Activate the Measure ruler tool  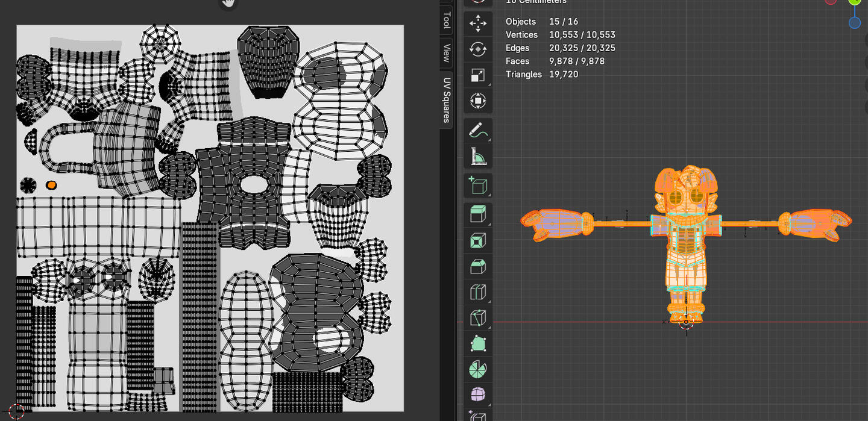tap(478, 156)
